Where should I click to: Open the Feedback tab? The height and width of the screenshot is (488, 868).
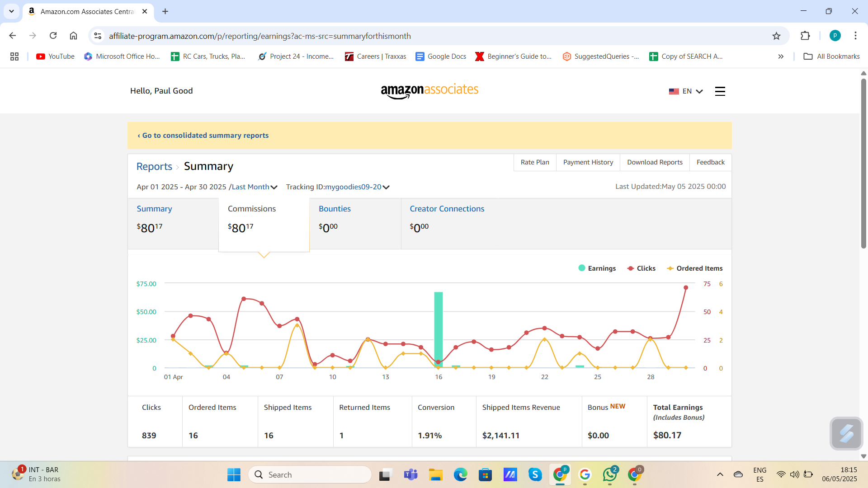[710, 162]
